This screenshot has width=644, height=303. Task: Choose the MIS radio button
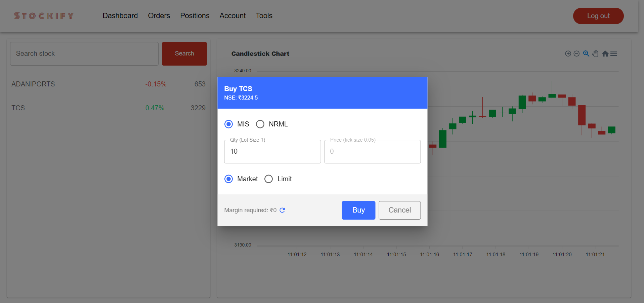pos(228,124)
